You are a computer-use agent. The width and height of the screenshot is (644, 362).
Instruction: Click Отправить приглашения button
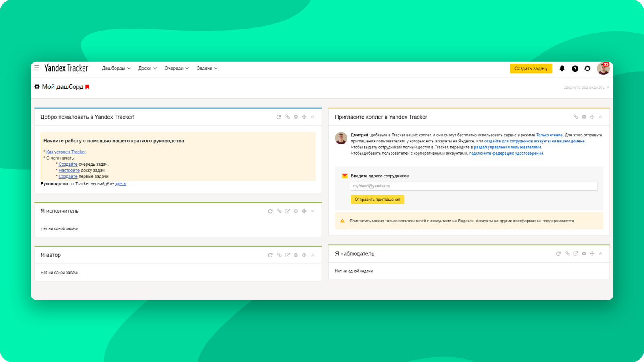pos(377,200)
